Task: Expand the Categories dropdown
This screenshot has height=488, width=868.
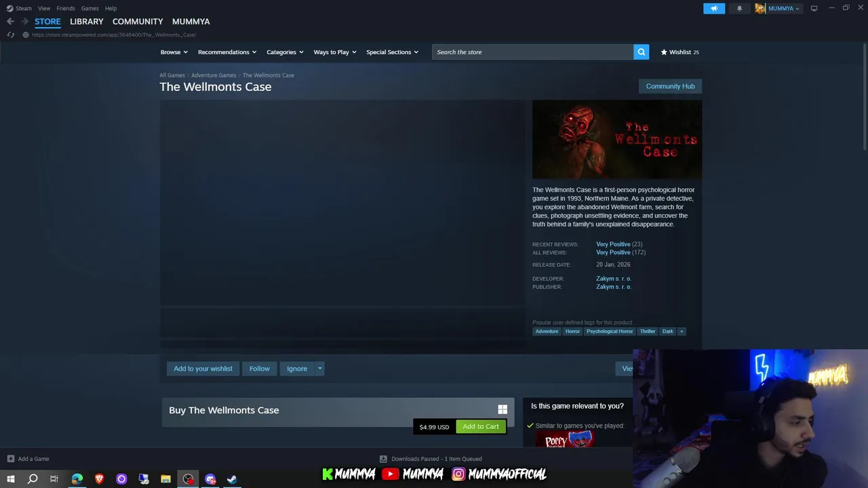Action: click(285, 52)
